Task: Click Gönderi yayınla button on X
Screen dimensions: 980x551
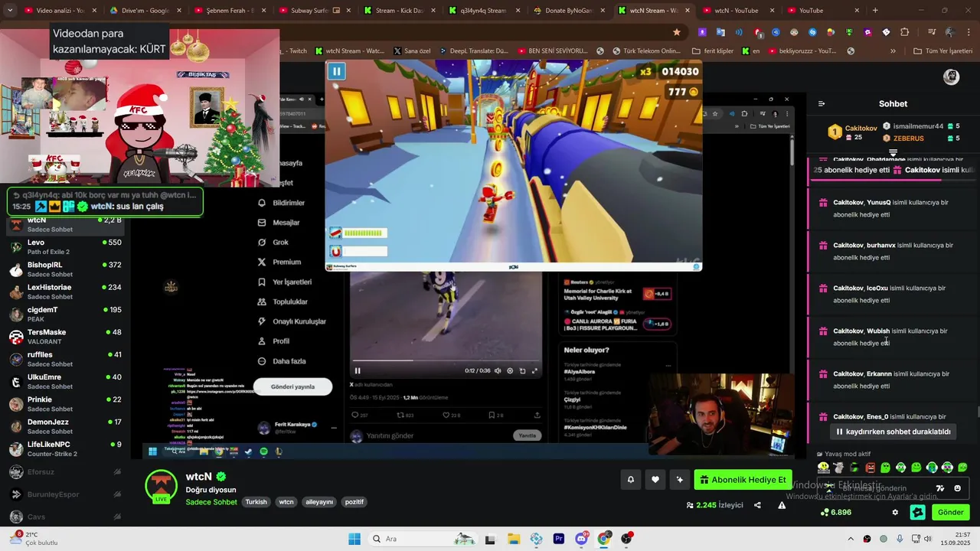Action: pyautogui.click(x=292, y=386)
